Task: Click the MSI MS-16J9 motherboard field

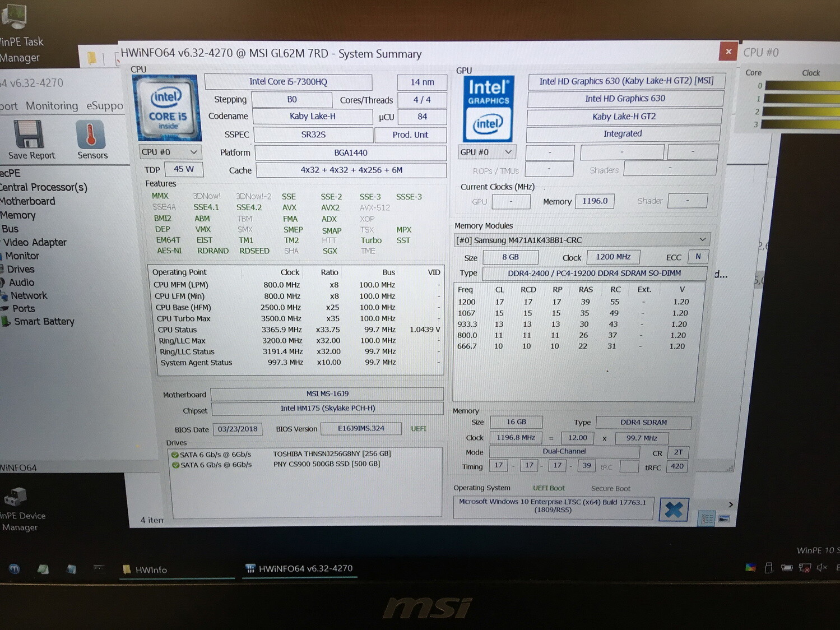Action: click(x=327, y=394)
